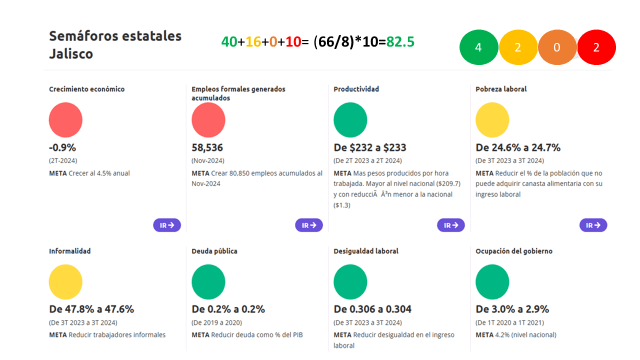Click green Ocupación del gobierno indicator
The height and width of the screenshot is (360, 640).
[492, 282]
